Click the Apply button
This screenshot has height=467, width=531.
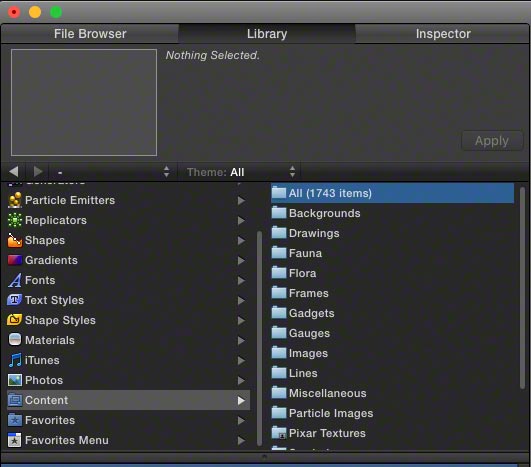[x=492, y=141]
